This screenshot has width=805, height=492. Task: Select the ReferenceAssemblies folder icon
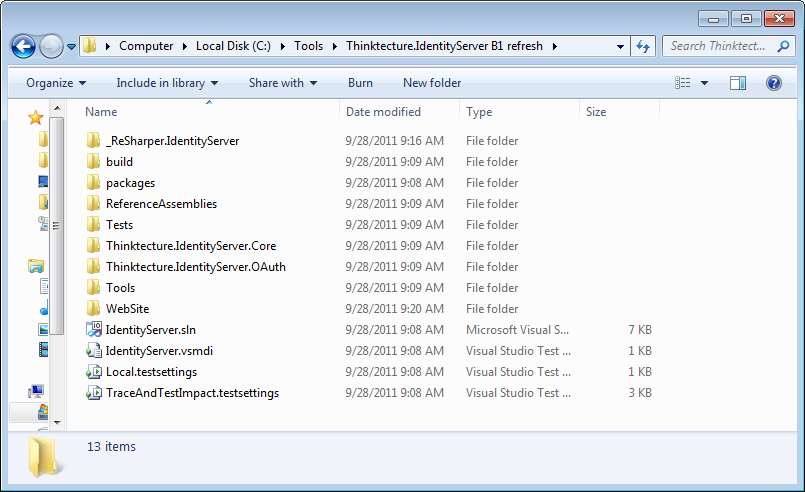pyautogui.click(x=93, y=203)
